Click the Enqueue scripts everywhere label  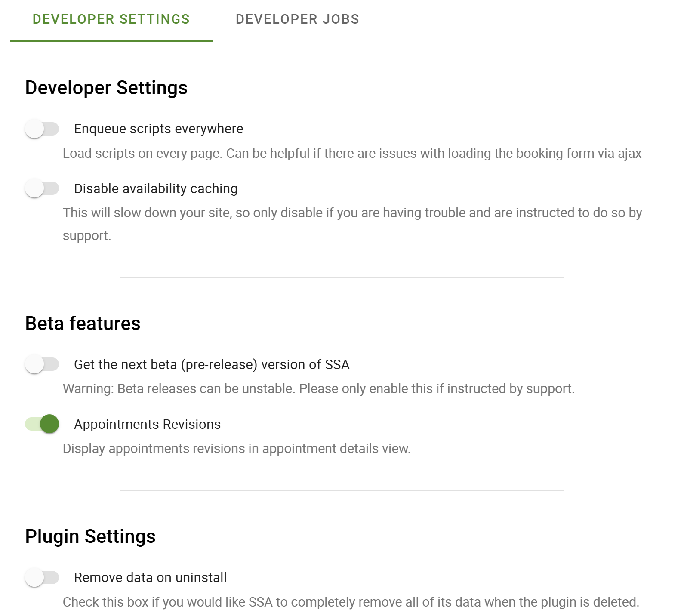pos(158,128)
